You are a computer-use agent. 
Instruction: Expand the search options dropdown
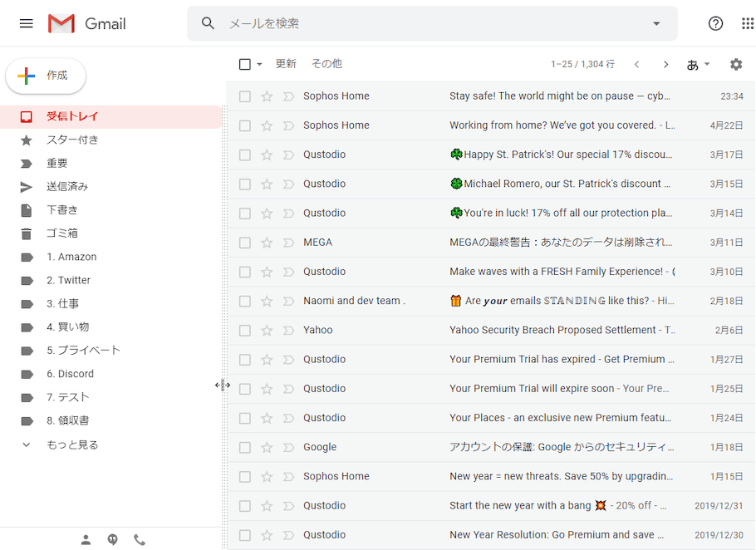coord(656,23)
